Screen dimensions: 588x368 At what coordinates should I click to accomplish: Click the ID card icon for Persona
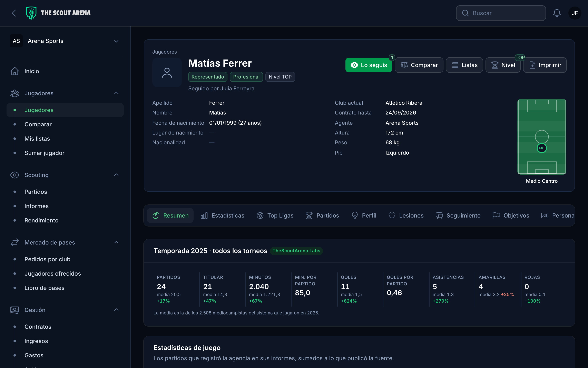[x=545, y=216]
